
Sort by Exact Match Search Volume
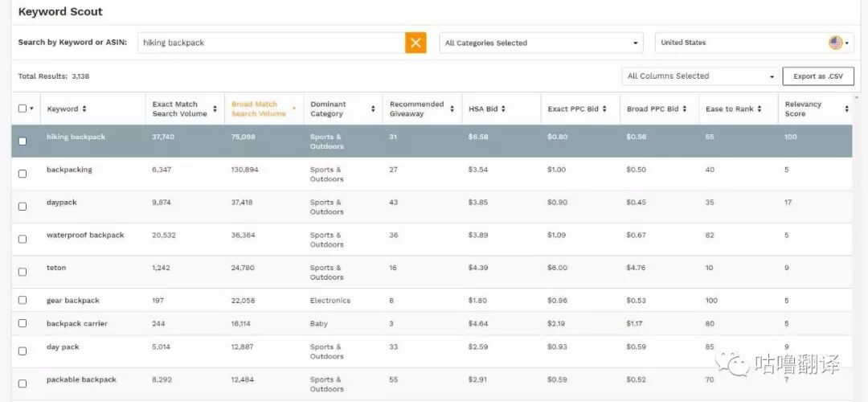click(215, 109)
